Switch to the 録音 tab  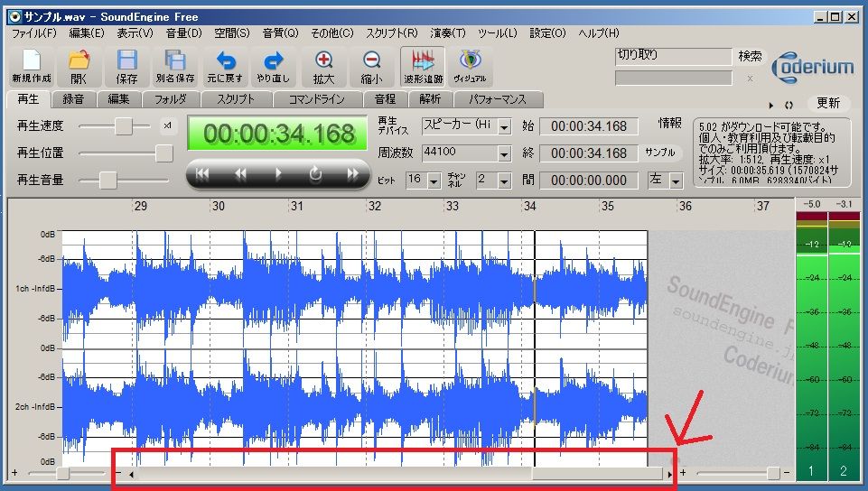pyautogui.click(x=74, y=99)
